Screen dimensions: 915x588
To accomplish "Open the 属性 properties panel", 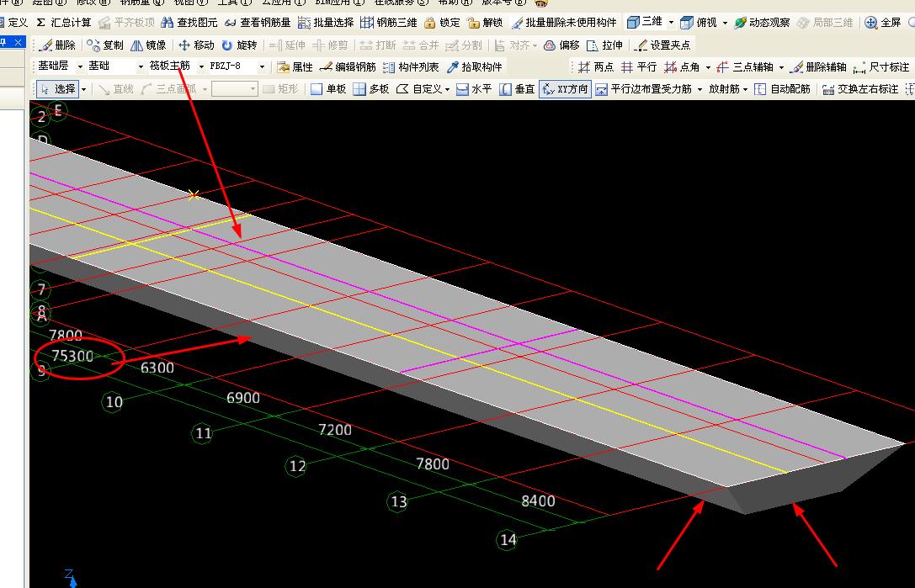I will click(x=295, y=67).
